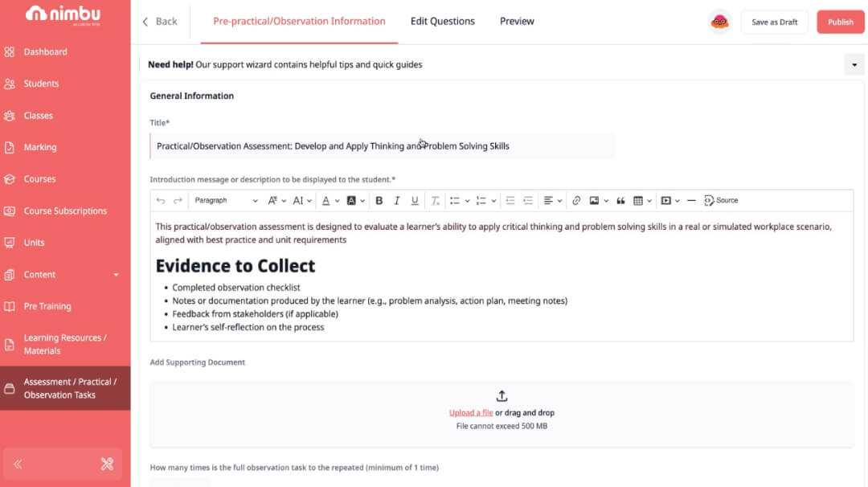Collapse the sidebar with double-chevron icon

coord(18,464)
